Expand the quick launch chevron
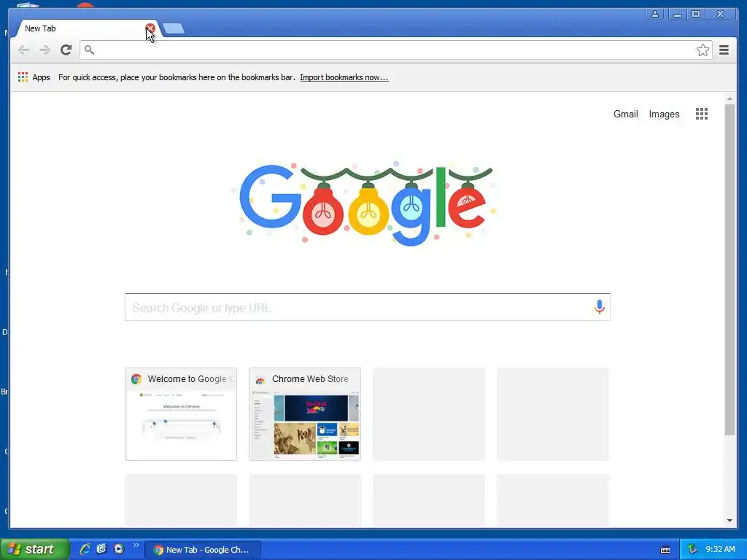 [136, 545]
